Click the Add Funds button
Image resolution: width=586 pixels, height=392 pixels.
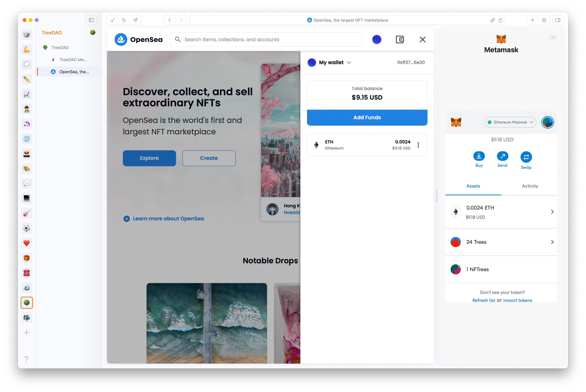367,118
